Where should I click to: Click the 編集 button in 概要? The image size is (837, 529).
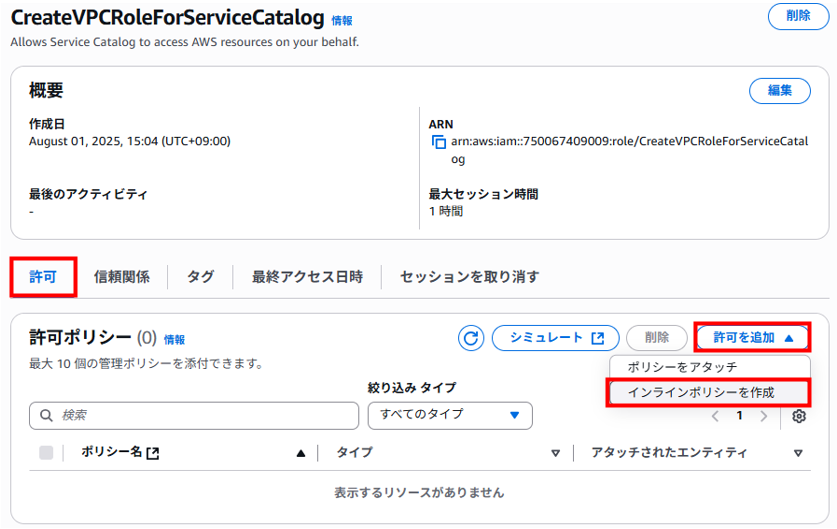[x=780, y=91]
